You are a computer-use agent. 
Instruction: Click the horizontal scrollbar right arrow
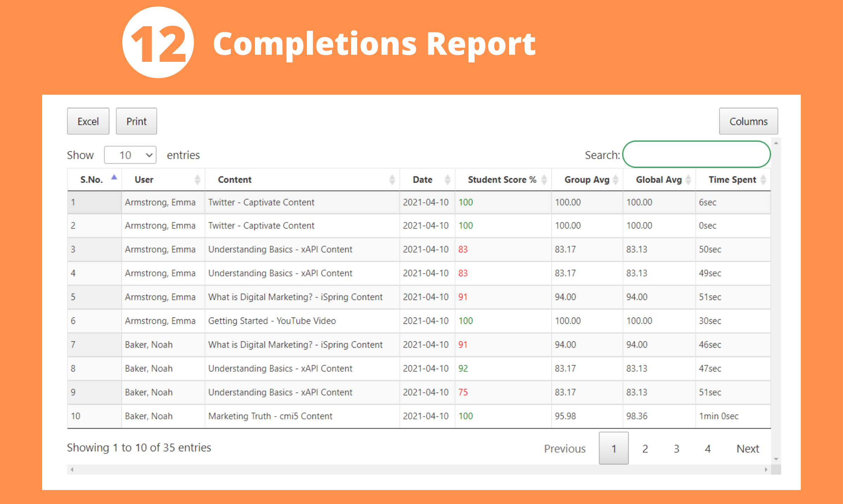[x=766, y=470]
